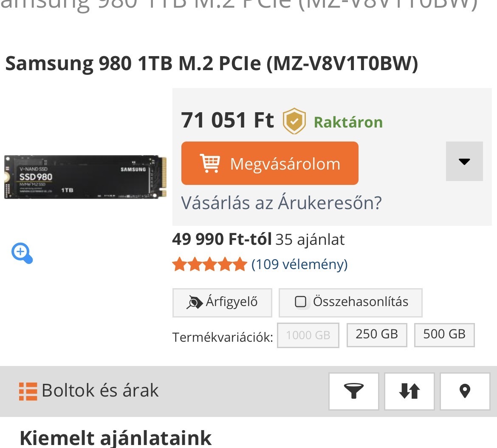Image resolution: width=497 pixels, height=448 pixels.
Task: Select the 500 GB product variation
Action: pos(444,335)
